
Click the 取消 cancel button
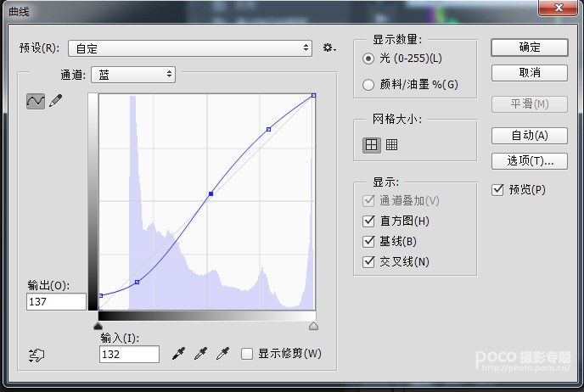[530, 73]
